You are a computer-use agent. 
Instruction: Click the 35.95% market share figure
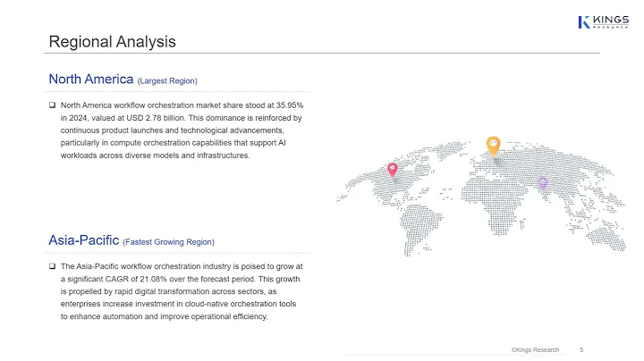coord(290,105)
